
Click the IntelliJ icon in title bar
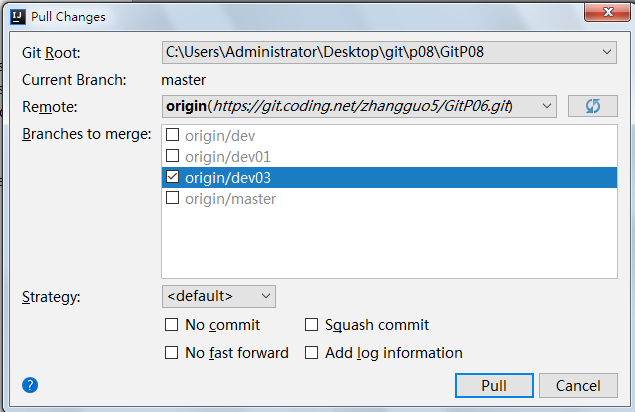click(11, 16)
